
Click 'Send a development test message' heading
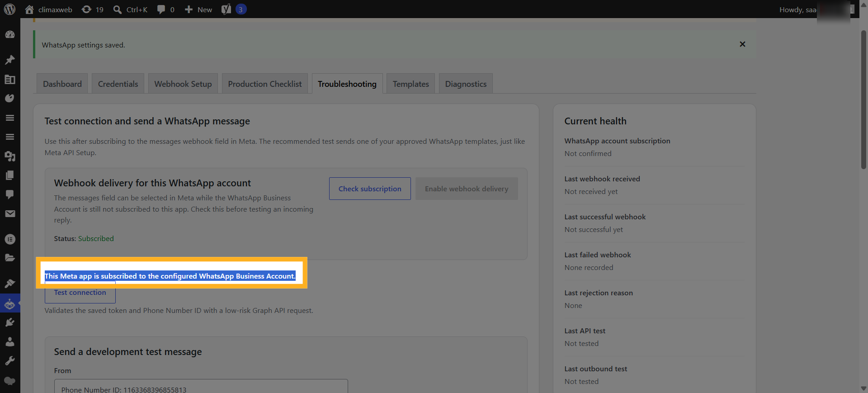(x=128, y=351)
